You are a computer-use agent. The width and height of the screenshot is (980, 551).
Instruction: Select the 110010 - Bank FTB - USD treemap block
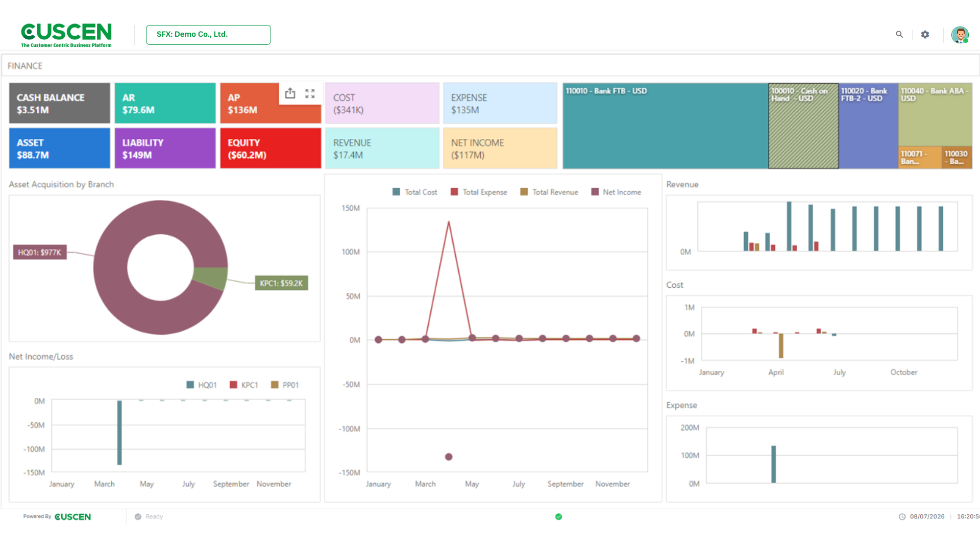pos(666,126)
